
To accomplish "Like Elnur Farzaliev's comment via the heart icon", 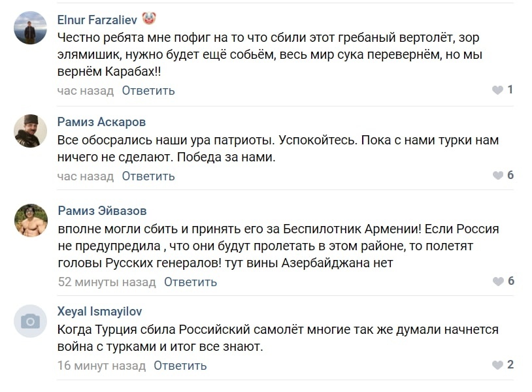I will click(x=497, y=90).
